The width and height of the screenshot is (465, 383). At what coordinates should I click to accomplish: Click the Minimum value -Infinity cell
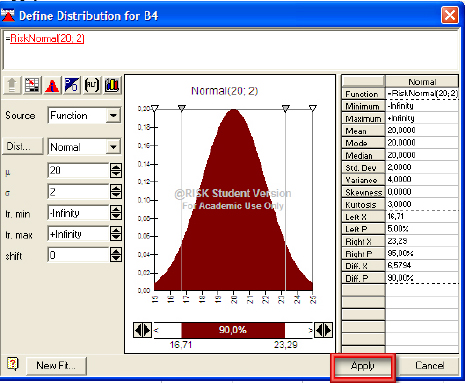tap(423, 106)
